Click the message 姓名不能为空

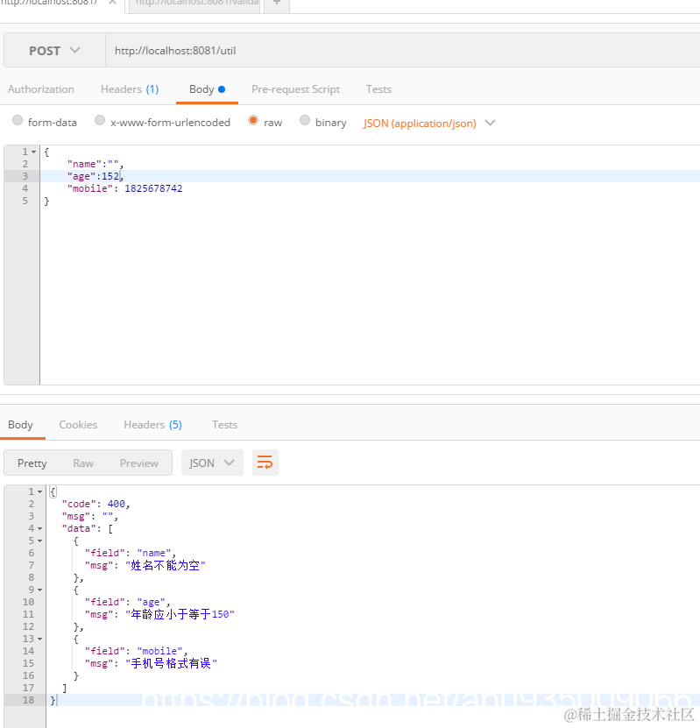(x=166, y=566)
